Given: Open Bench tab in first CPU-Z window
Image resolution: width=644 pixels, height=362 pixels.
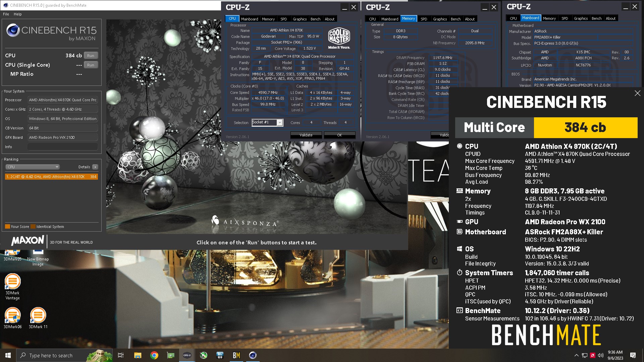Looking at the screenshot, I should pyautogui.click(x=315, y=19).
